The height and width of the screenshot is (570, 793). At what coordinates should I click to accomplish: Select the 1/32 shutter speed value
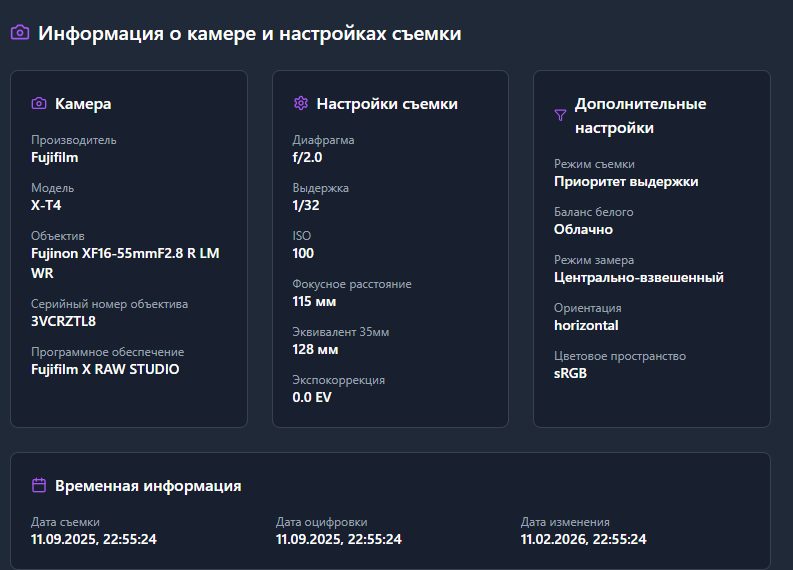tap(306, 205)
